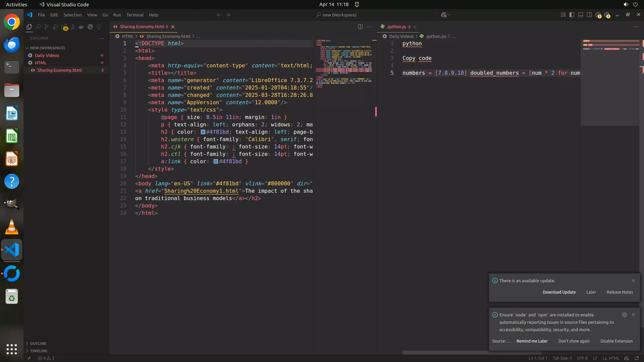Click the workspace search command center field
The height and width of the screenshot is (362, 644).
point(336,15)
